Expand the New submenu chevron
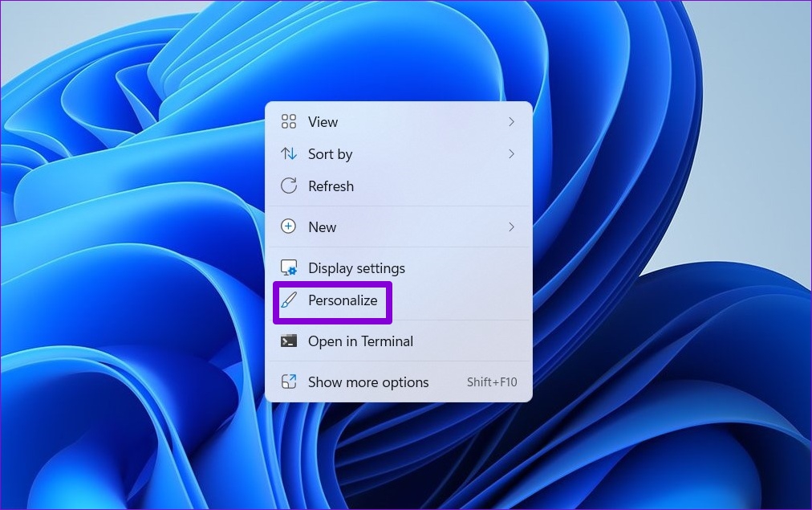The image size is (812, 510). [x=512, y=227]
